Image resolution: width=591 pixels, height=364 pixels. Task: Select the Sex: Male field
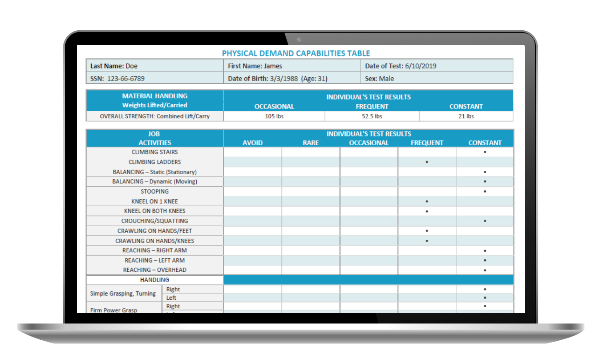pyautogui.click(x=438, y=79)
